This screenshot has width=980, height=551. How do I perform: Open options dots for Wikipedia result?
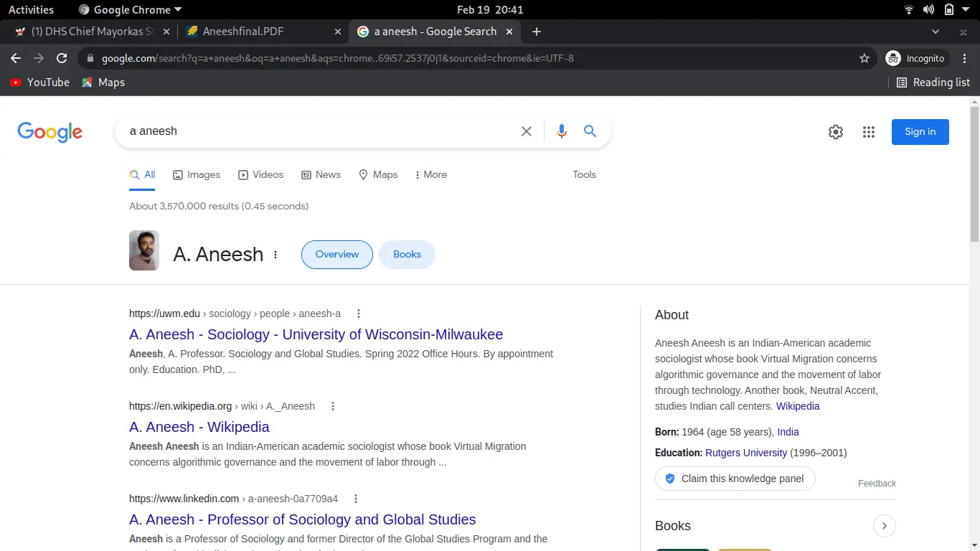coord(333,406)
